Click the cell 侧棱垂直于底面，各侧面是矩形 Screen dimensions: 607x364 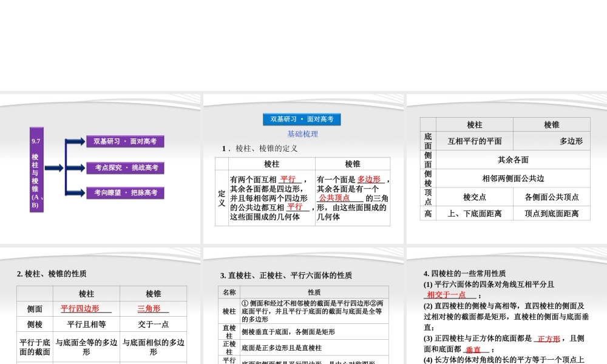[x=314, y=332]
